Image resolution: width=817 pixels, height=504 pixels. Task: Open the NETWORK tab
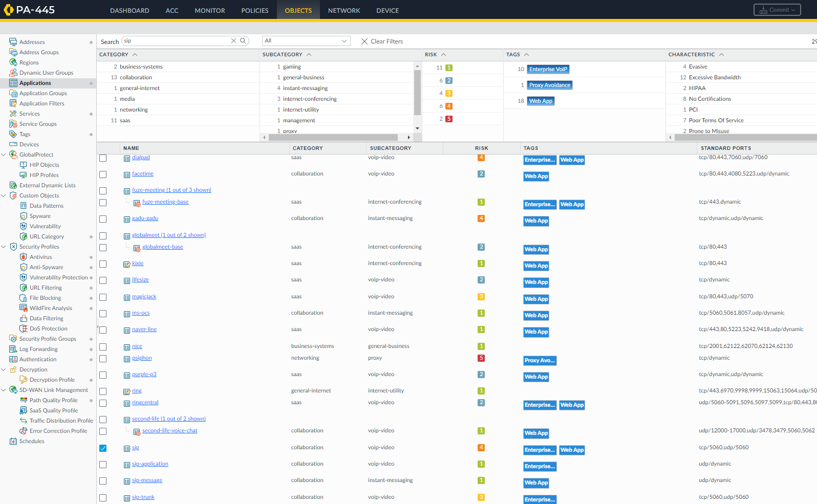pos(344,10)
